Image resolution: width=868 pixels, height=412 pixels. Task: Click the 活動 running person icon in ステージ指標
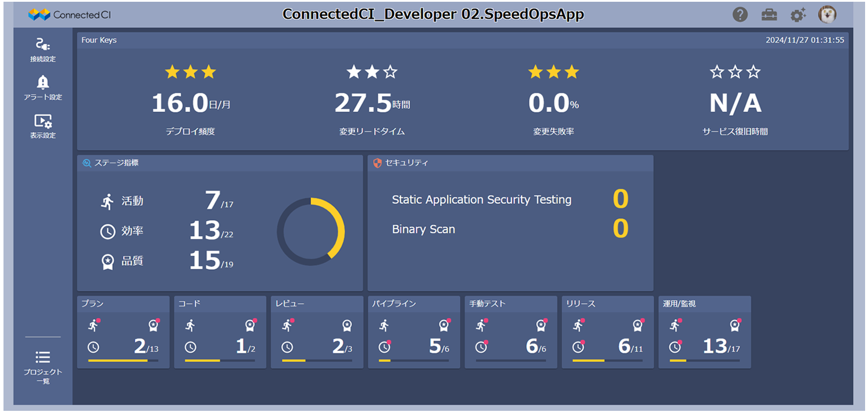coord(108,201)
